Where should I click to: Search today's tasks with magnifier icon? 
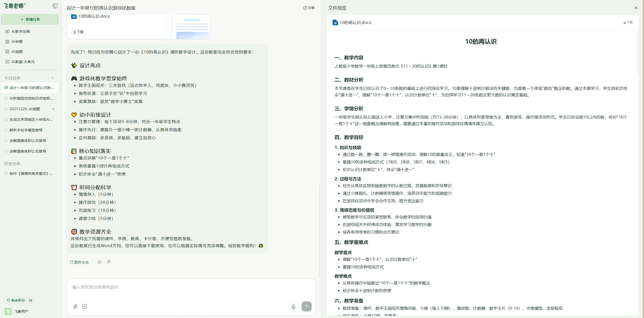[52, 78]
